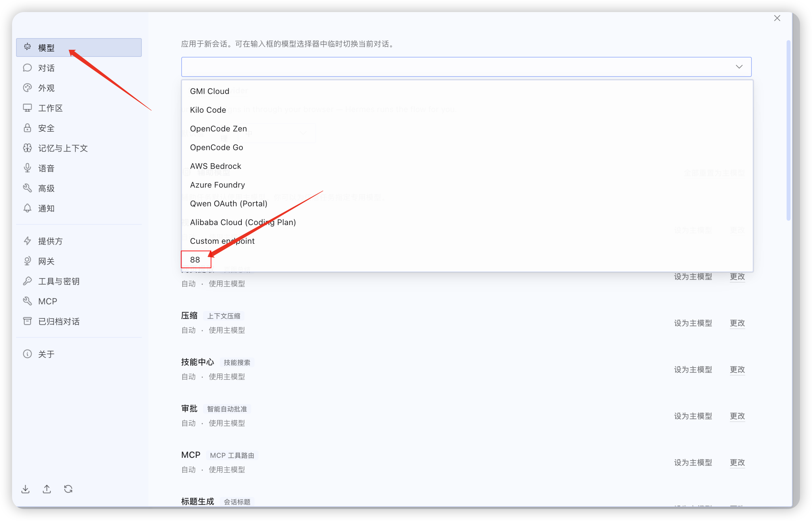Click the key icon beside 工具与密钥
Screen dimensions: 812x521
tap(27, 281)
